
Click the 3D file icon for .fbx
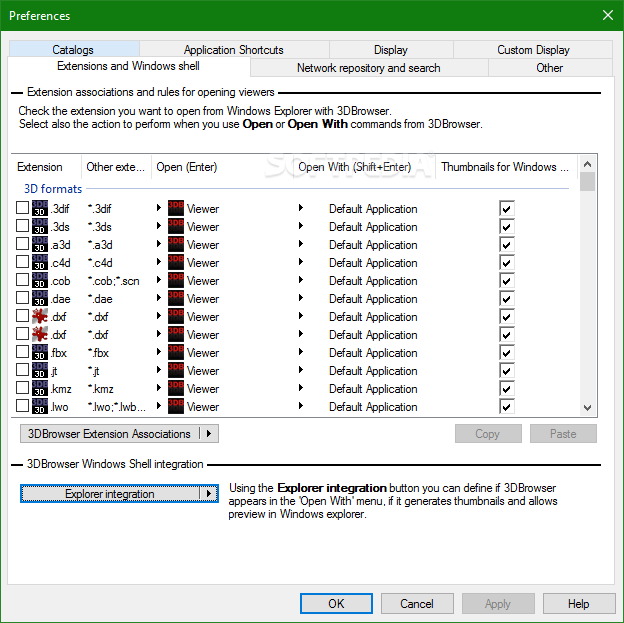pos(40,352)
